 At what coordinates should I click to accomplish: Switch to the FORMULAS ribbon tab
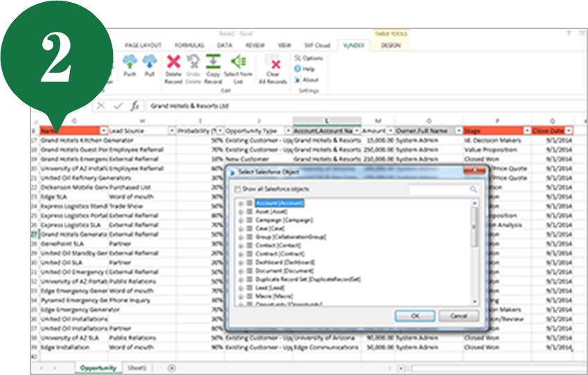pyautogui.click(x=189, y=46)
